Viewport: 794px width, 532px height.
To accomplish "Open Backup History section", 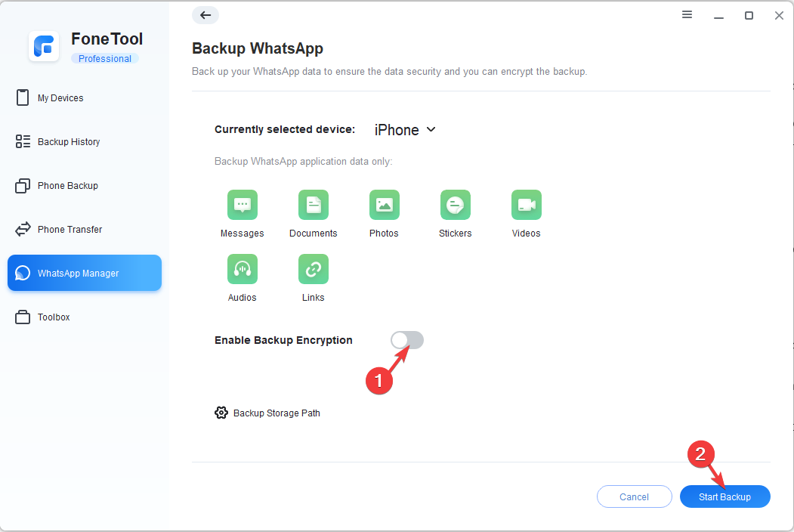I will 85,142.
